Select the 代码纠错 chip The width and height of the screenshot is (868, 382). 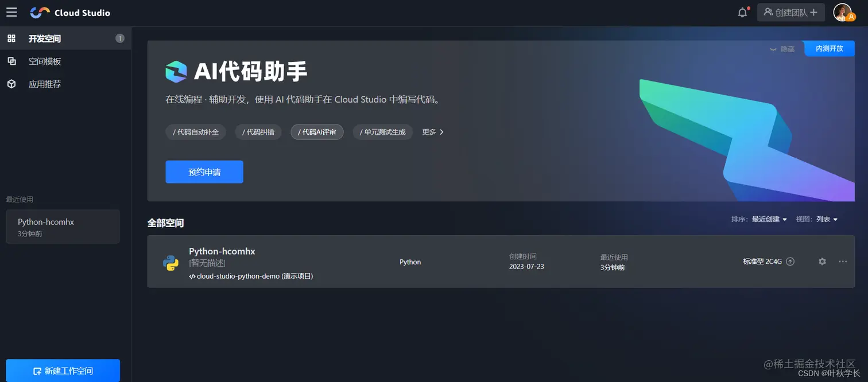coord(258,132)
